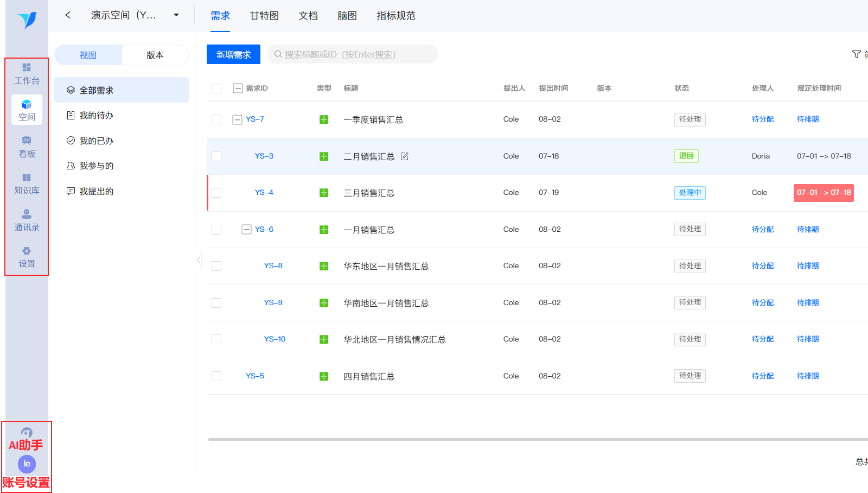The image size is (868, 493).
Task: Open the YS-3 requirement link
Action: [x=264, y=156]
